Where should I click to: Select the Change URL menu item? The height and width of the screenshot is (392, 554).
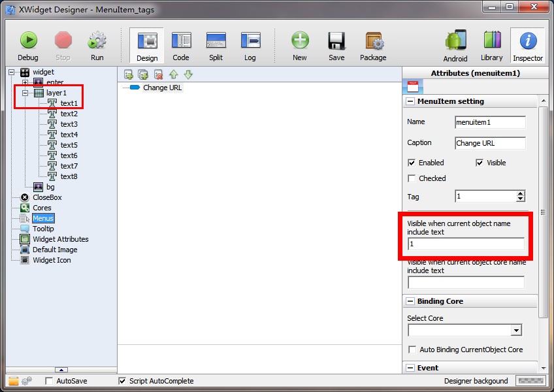[x=162, y=88]
